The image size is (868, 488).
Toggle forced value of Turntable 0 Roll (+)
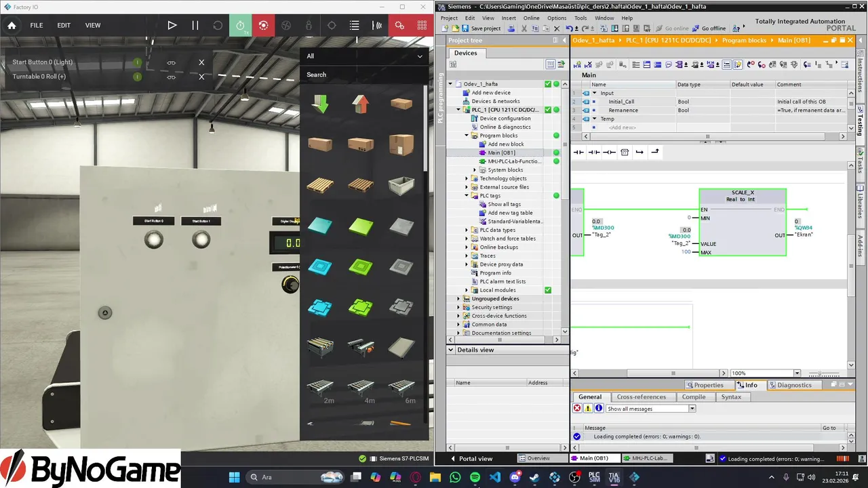click(138, 77)
